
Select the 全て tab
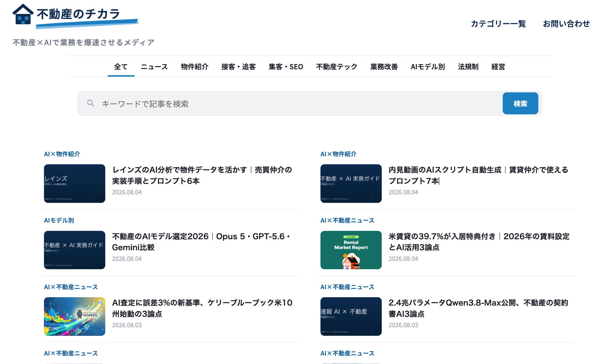[121, 67]
